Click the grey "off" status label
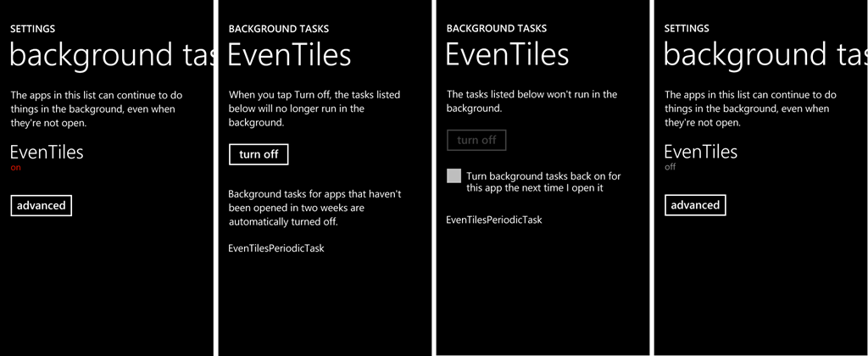This screenshot has height=356, width=868. tap(670, 168)
